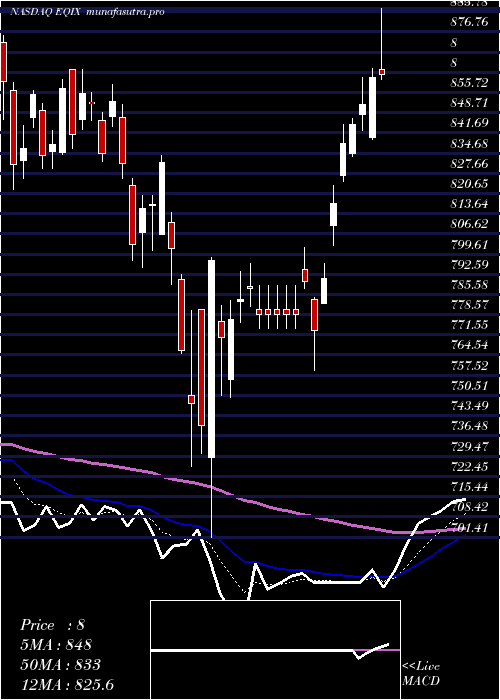Select the 806.62 price axis label
Image resolution: width=500 pixels, height=700 pixels.
[x=469, y=224]
